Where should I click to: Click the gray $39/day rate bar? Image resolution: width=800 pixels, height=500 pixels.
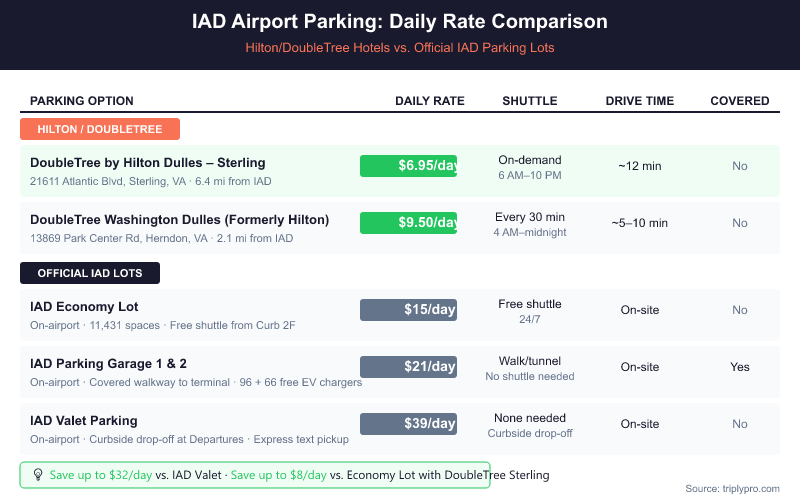tap(408, 424)
